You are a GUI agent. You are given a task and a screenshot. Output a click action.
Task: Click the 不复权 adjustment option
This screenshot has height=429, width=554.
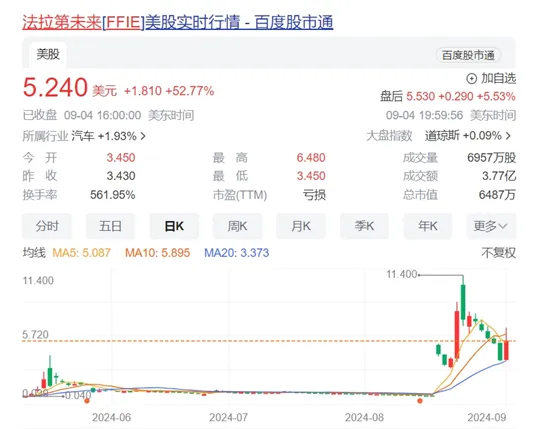tap(499, 253)
